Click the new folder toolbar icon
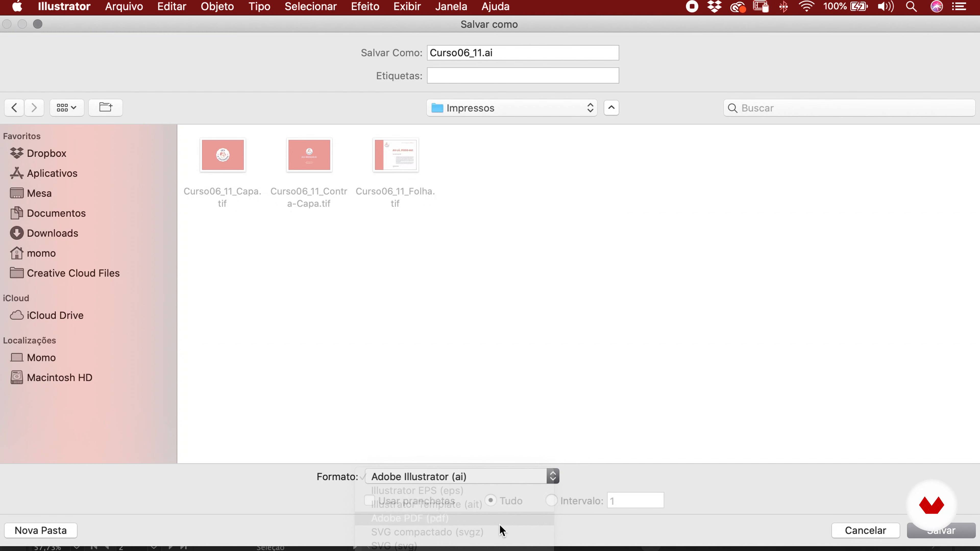980x551 pixels. 105,108
